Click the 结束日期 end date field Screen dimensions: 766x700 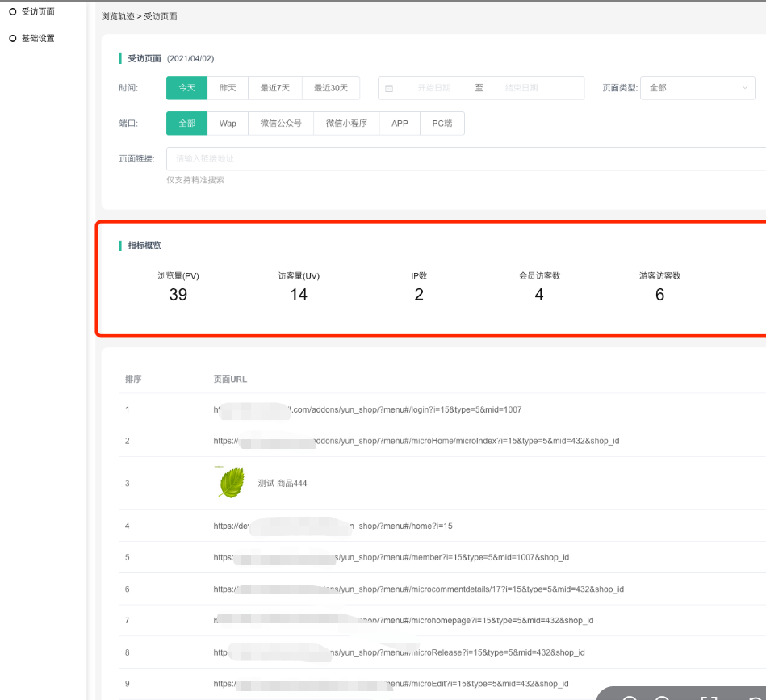521,88
